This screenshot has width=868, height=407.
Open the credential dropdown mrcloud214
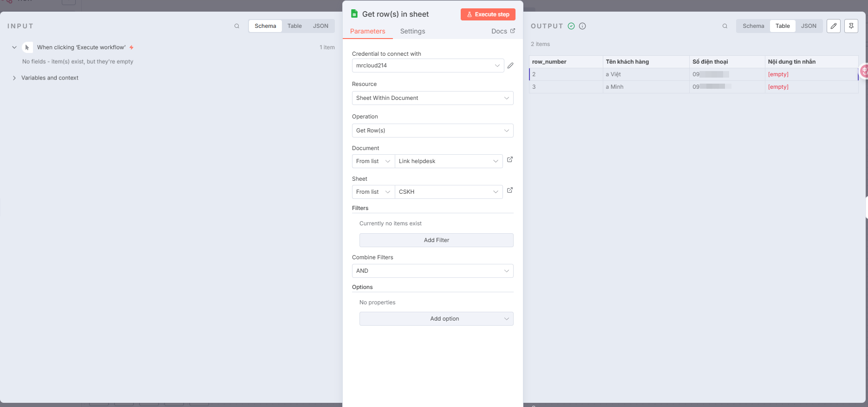tap(428, 66)
